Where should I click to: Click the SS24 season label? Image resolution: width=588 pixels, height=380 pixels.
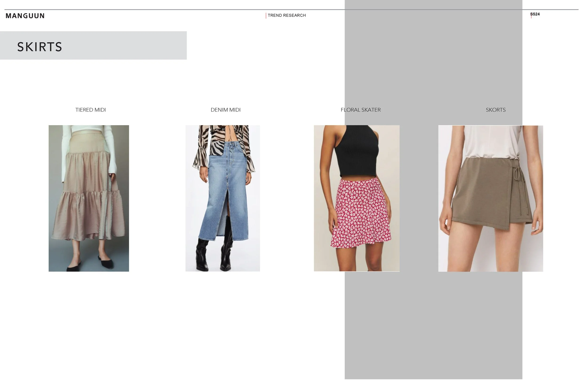(535, 14)
